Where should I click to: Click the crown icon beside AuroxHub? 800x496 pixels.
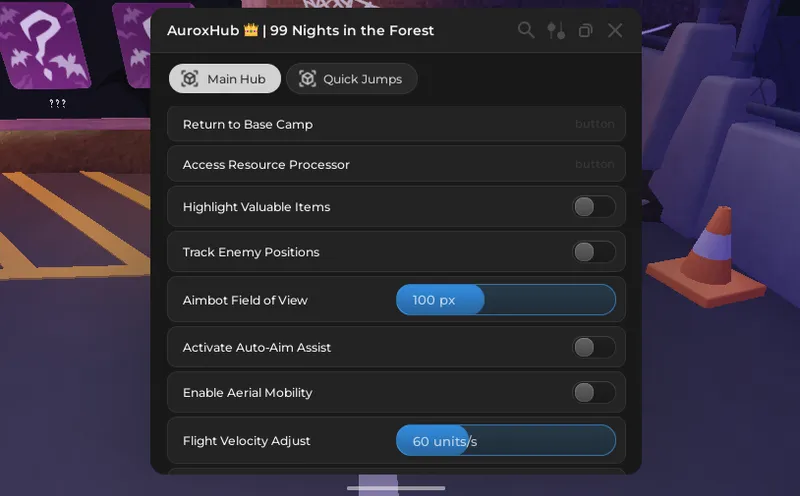pyautogui.click(x=251, y=30)
